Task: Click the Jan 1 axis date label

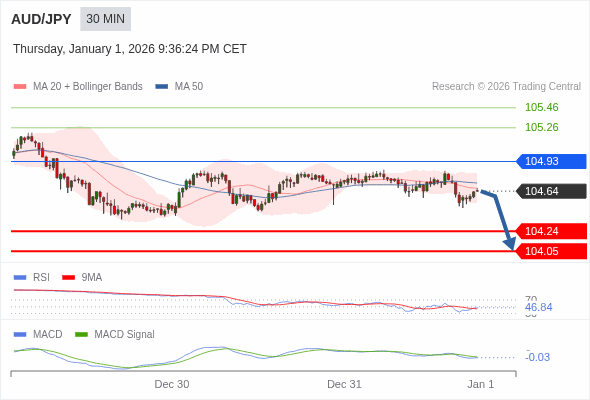Action: coord(481,384)
